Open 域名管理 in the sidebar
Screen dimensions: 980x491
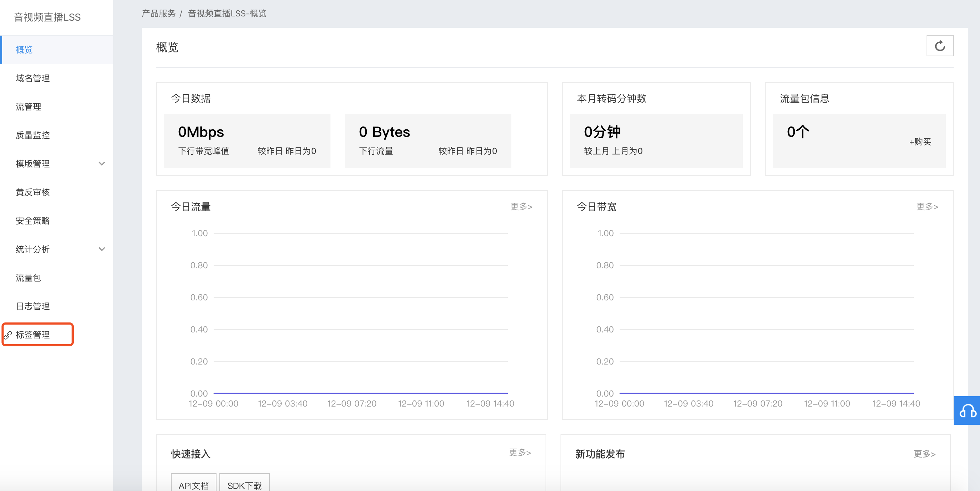(33, 78)
